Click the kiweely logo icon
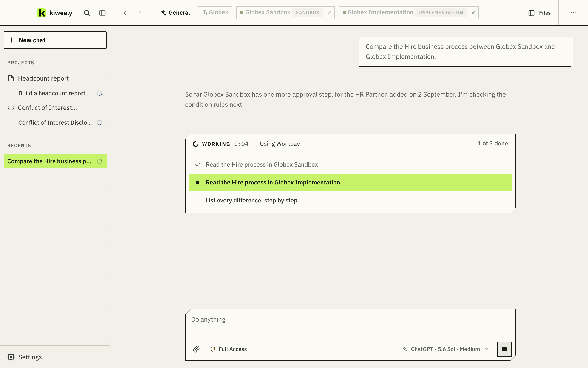This screenshot has height=368, width=588. point(41,13)
